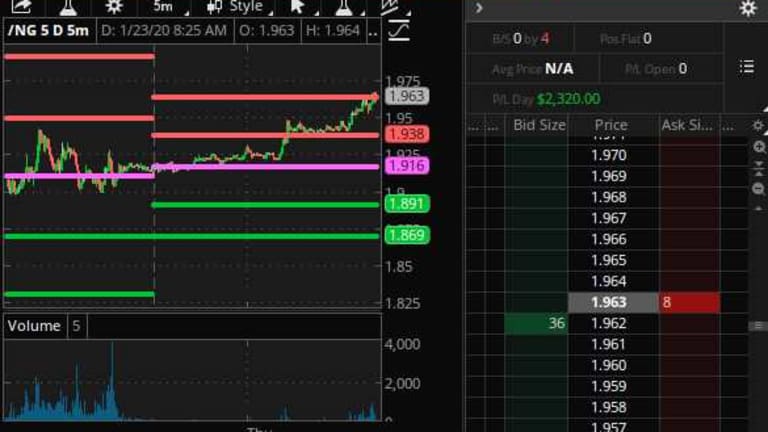Click the gray 1.963 last price bubble
This screenshot has height=432, width=768.
pyautogui.click(x=407, y=96)
